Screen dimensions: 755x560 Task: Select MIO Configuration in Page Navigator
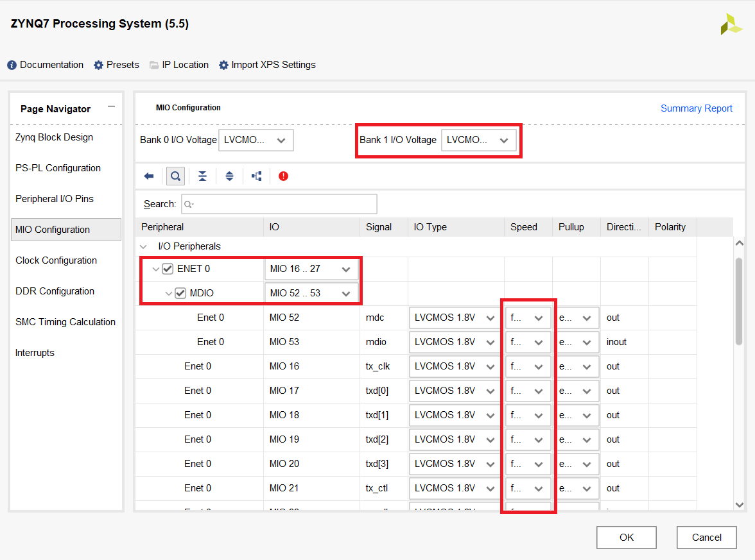click(x=54, y=229)
